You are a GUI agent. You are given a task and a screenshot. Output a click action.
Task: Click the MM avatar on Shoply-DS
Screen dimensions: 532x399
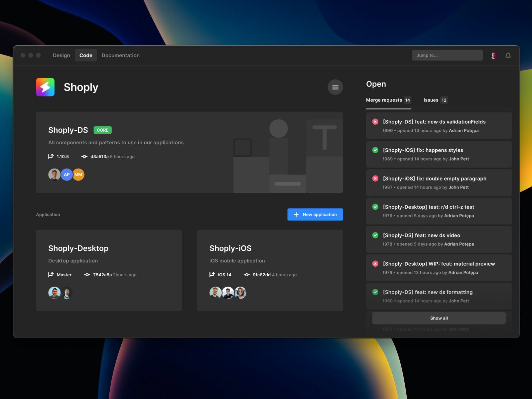pos(78,175)
